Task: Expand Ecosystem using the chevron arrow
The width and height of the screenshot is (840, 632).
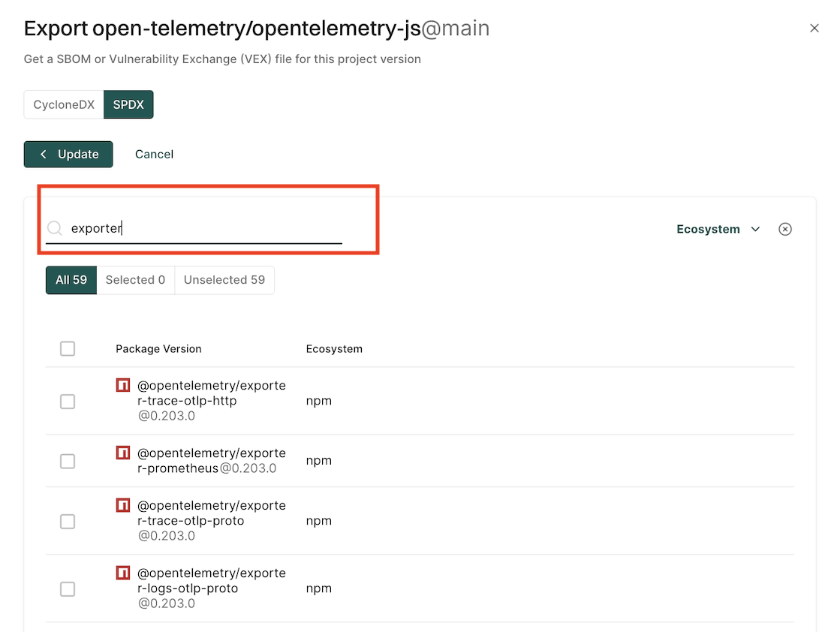Action: [756, 229]
